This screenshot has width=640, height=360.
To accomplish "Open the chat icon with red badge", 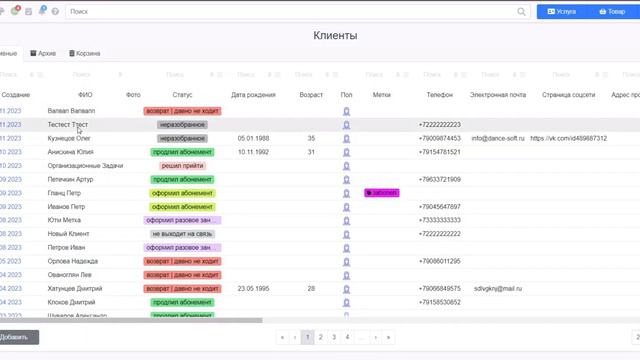I will pyautogui.click(x=16, y=11).
